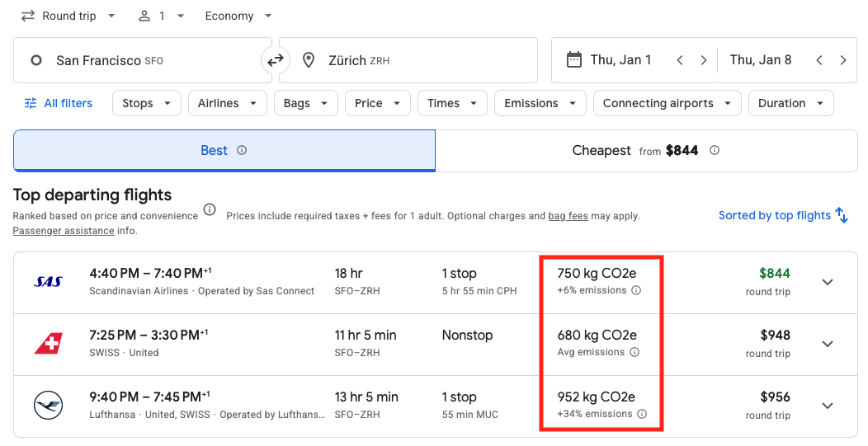Click info icon beside Avg emissions

(x=635, y=353)
